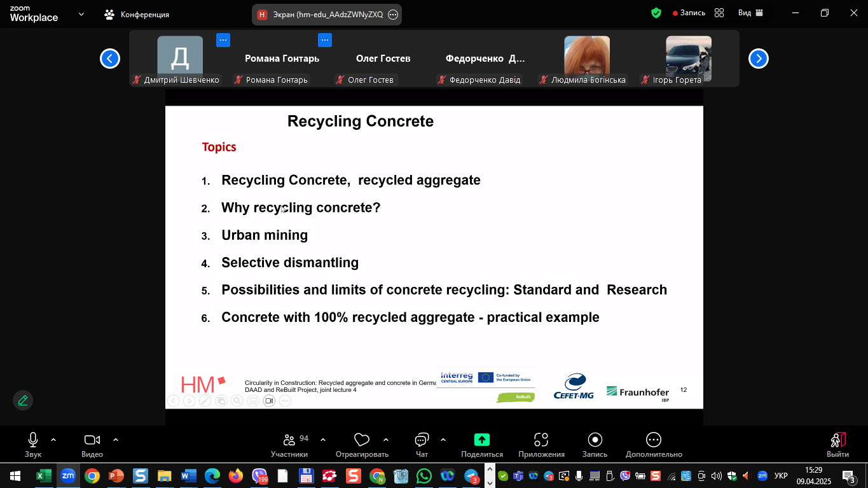Open Приложения apps panel
The image size is (868, 488).
(x=541, y=445)
